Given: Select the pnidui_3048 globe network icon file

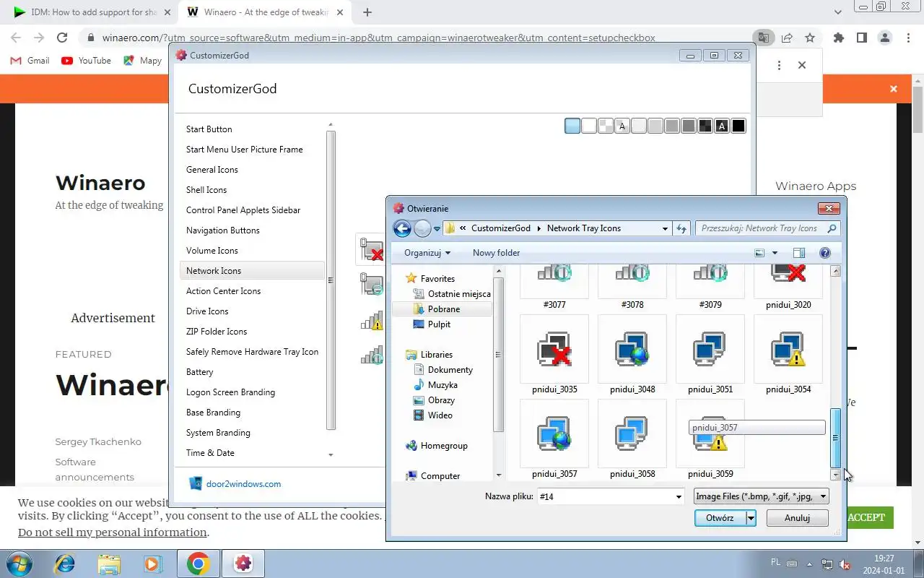Looking at the screenshot, I should coord(632,355).
